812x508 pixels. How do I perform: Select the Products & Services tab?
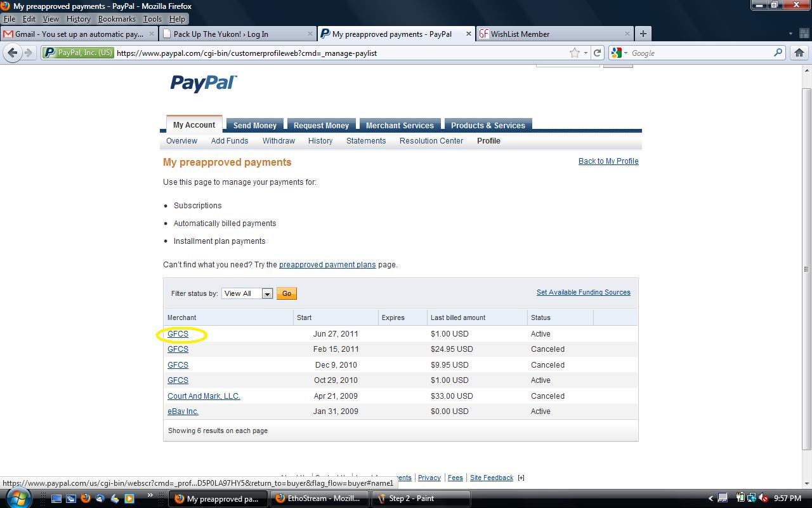(x=488, y=125)
